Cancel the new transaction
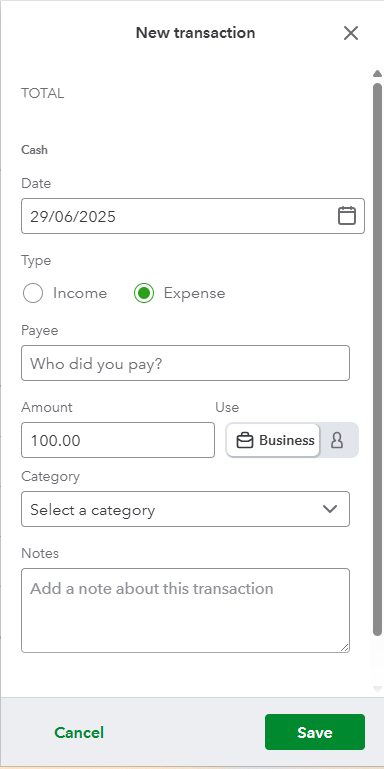The width and height of the screenshot is (384, 769). click(79, 732)
